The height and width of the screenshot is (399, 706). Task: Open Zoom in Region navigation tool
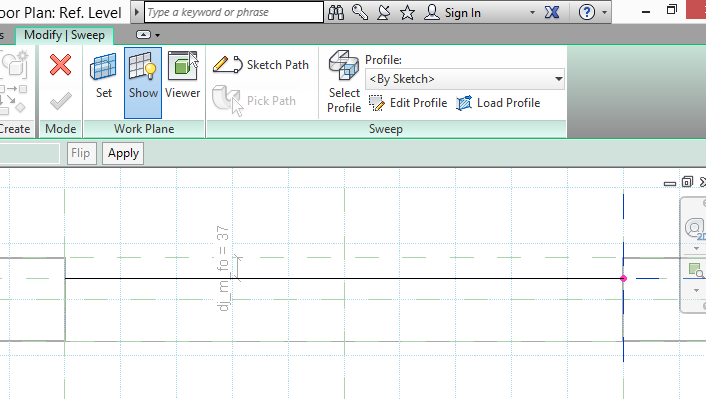tap(696, 270)
